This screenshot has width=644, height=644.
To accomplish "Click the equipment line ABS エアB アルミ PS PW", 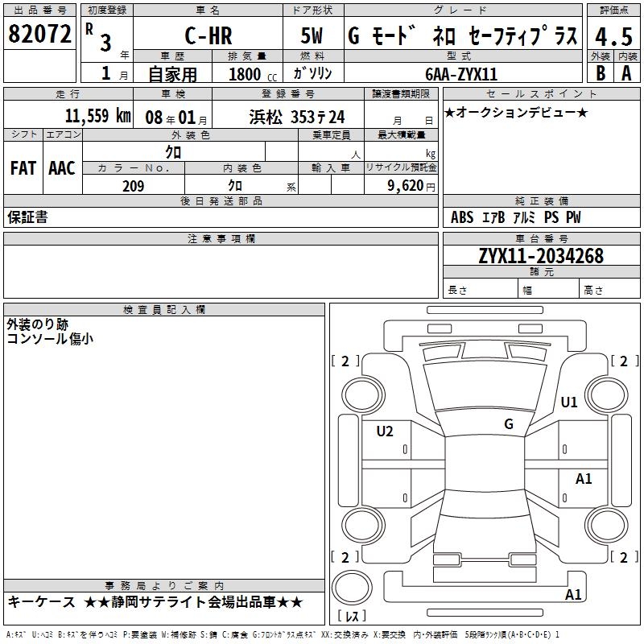I will pyautogui.click(x=515, y=217).
